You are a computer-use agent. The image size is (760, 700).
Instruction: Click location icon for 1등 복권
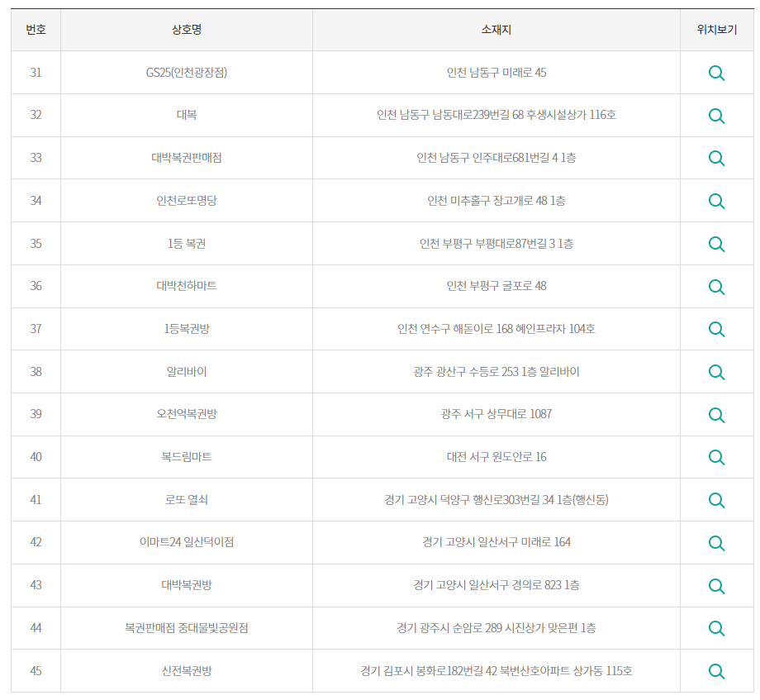tap(716, 244)
